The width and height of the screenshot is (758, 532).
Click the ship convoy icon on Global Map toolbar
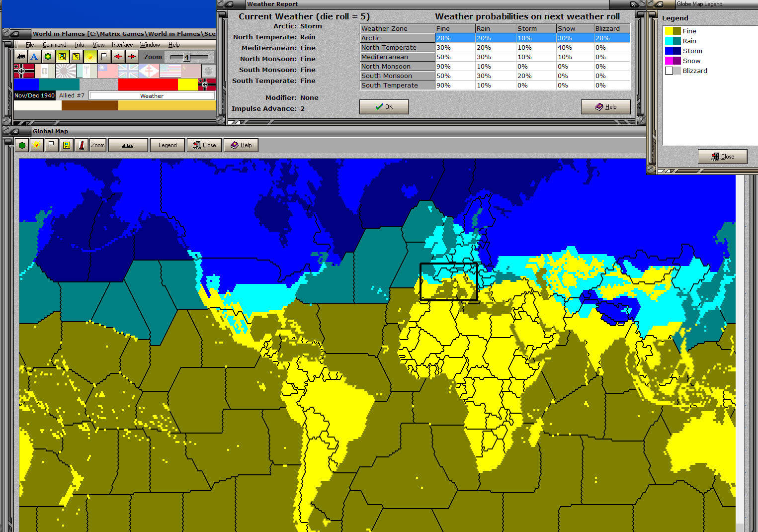pos(128,145)
